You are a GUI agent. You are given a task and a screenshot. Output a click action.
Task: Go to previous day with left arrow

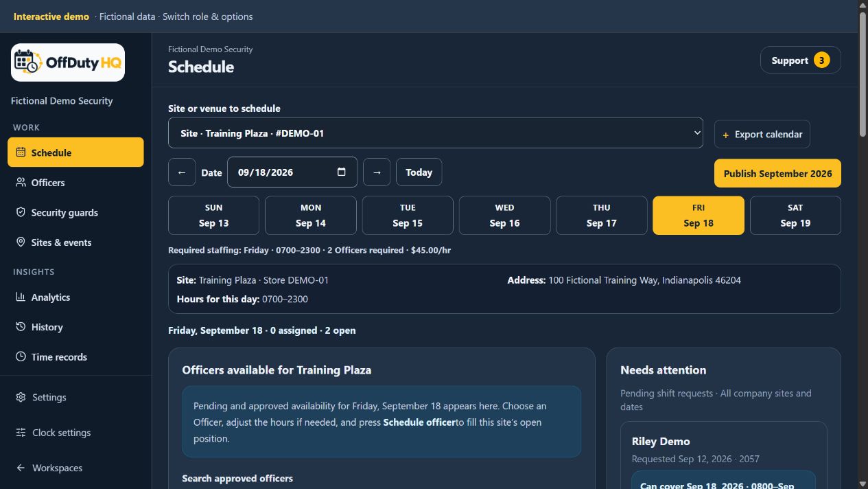coord(182,172)
